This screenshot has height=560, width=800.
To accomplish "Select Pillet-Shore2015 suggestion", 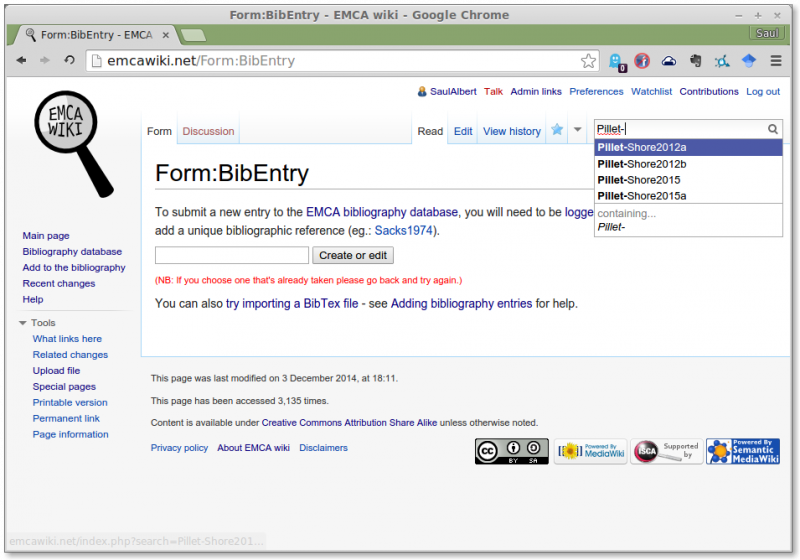I will pos(688,180).
